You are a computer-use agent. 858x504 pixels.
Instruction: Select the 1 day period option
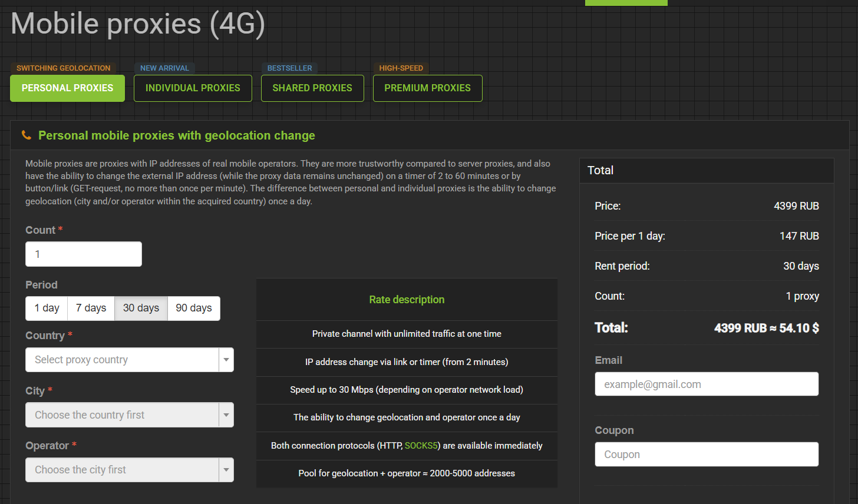[x=47, y=308]
